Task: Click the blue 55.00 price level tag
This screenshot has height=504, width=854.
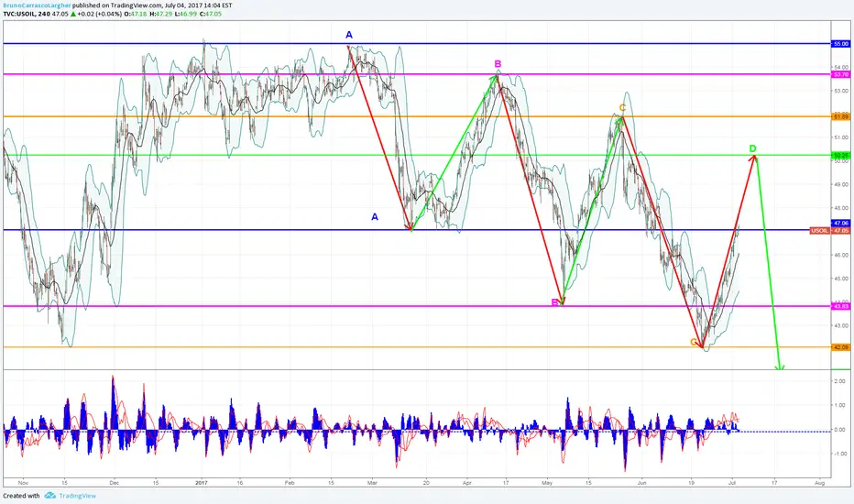Action: 840,44
